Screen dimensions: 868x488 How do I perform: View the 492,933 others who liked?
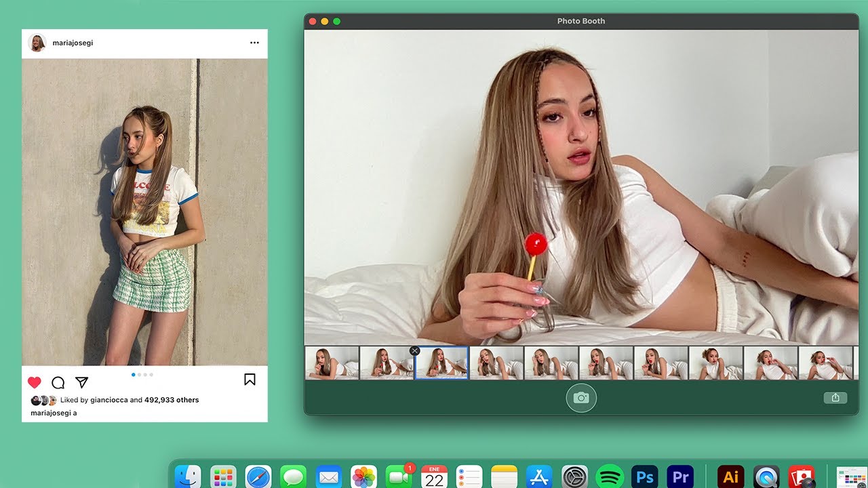[172, 400]
